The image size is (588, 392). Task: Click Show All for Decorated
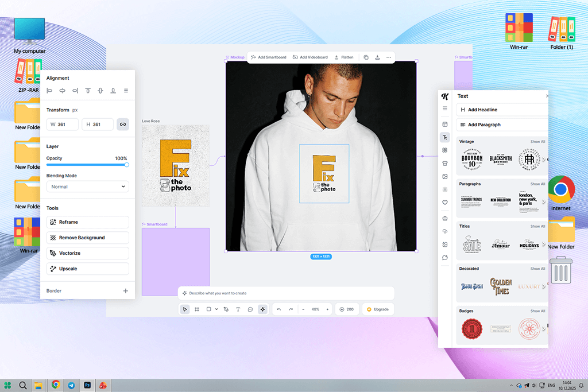pyautogui.click(x=537, y=269)
